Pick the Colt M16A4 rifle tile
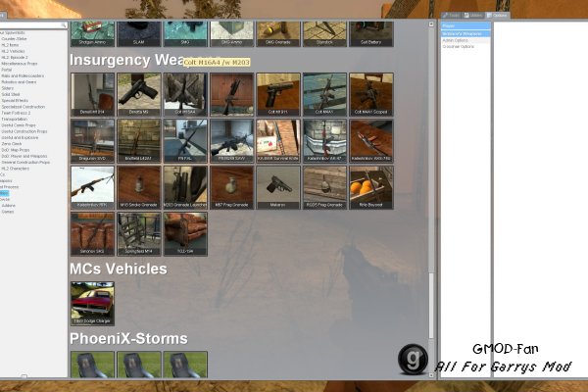588x392 pixels. pyautogui.click(x=185, y=94)
